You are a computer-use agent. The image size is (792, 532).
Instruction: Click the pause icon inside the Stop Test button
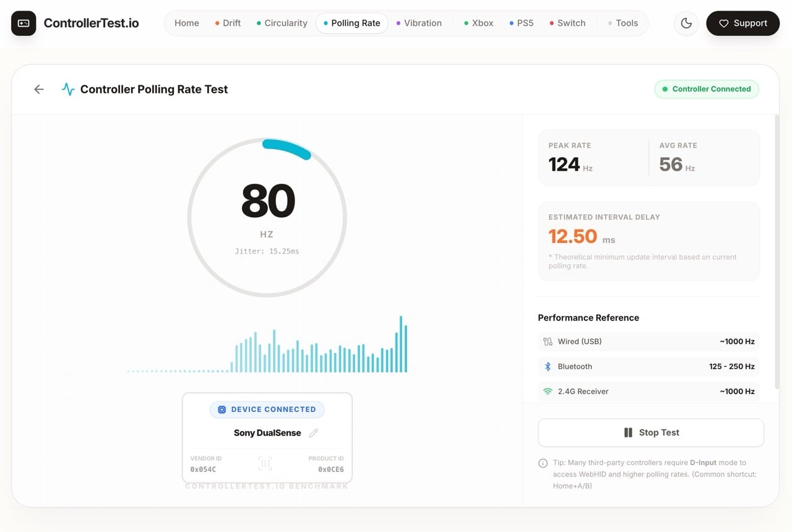(627, 432)
